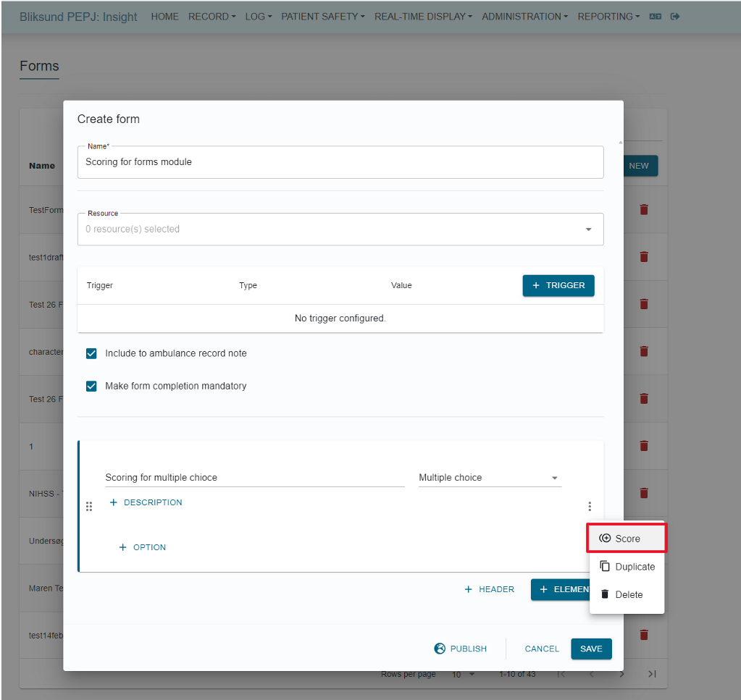This screenshot has height=700, width=741.
Task: Click the Score icon in context menu
Action: 605,538
